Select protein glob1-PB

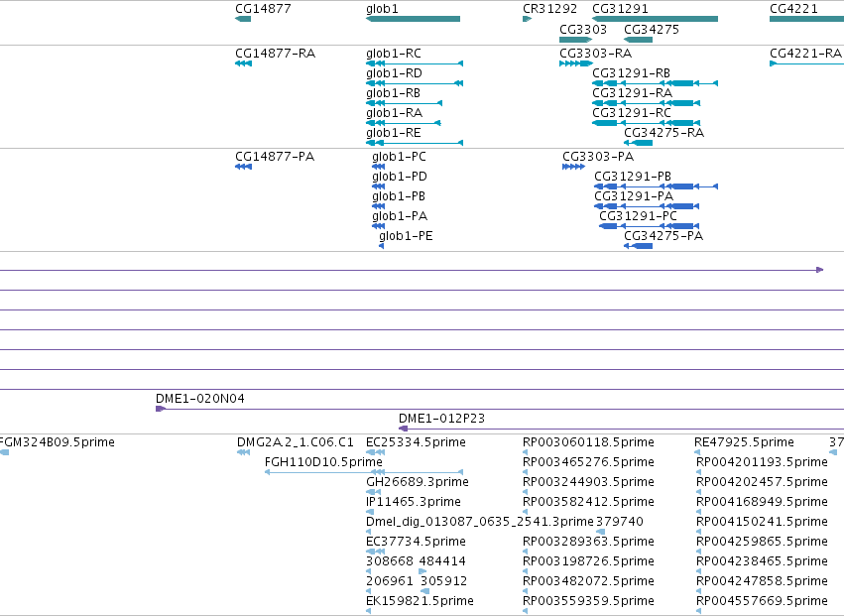379,206
